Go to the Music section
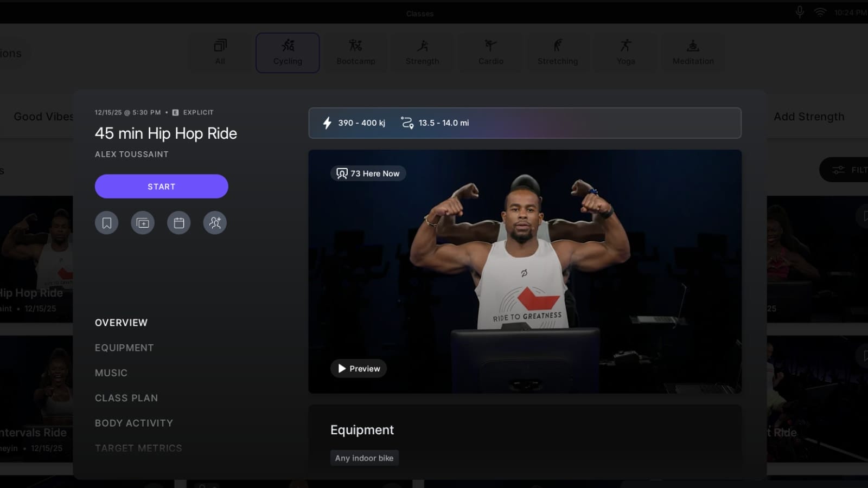 (x=111, y=373)
